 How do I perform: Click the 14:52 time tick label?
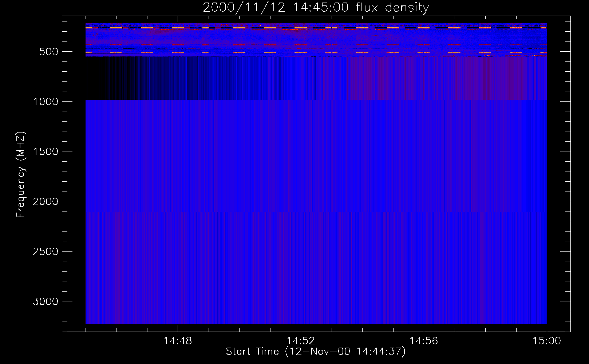point(301,341)
